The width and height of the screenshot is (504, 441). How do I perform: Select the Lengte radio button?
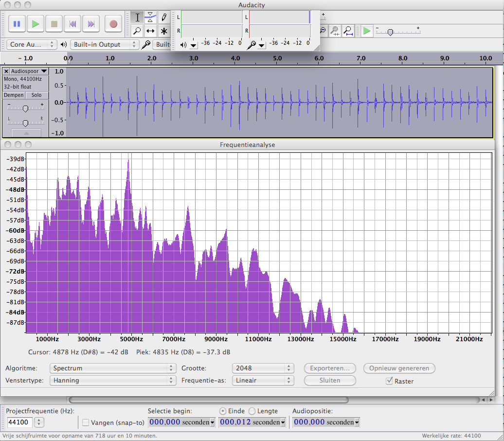tap(252, 411)
